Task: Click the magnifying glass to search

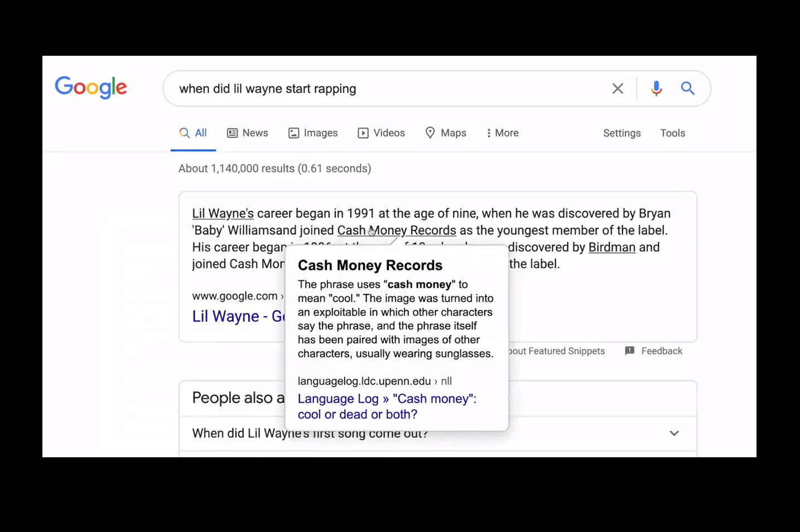Action: click(688, 88)
